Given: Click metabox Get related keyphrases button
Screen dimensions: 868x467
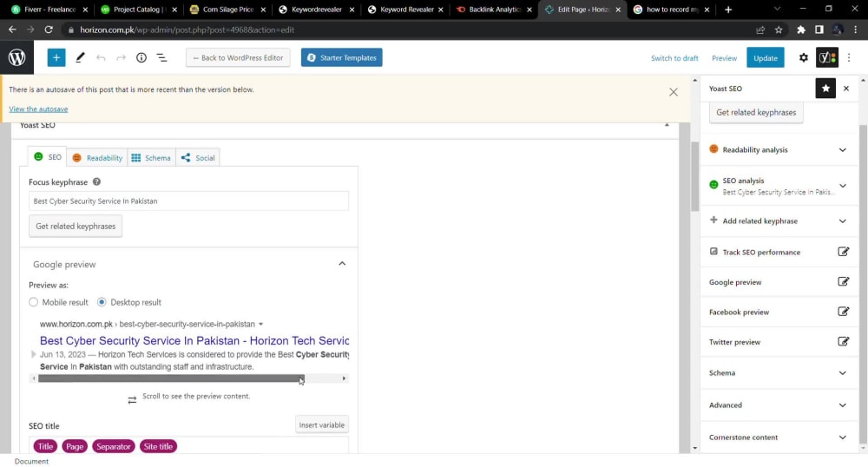Looking at the screenshot, I should point(76,226).
